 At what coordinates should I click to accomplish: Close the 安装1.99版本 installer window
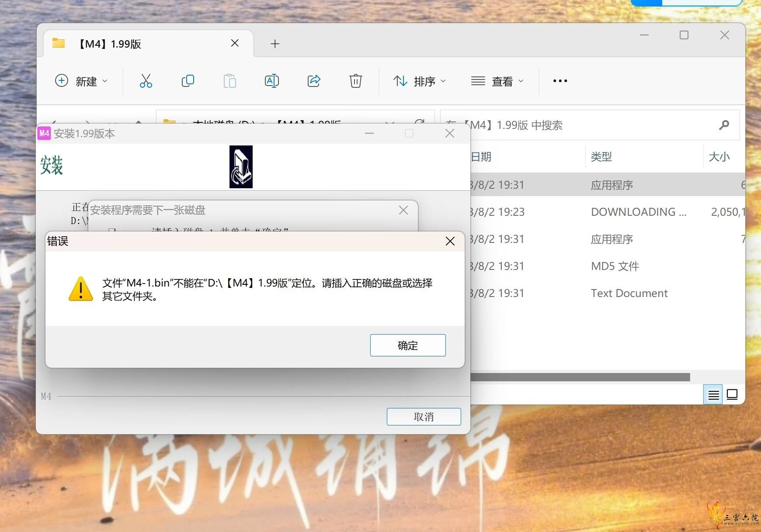450,133
